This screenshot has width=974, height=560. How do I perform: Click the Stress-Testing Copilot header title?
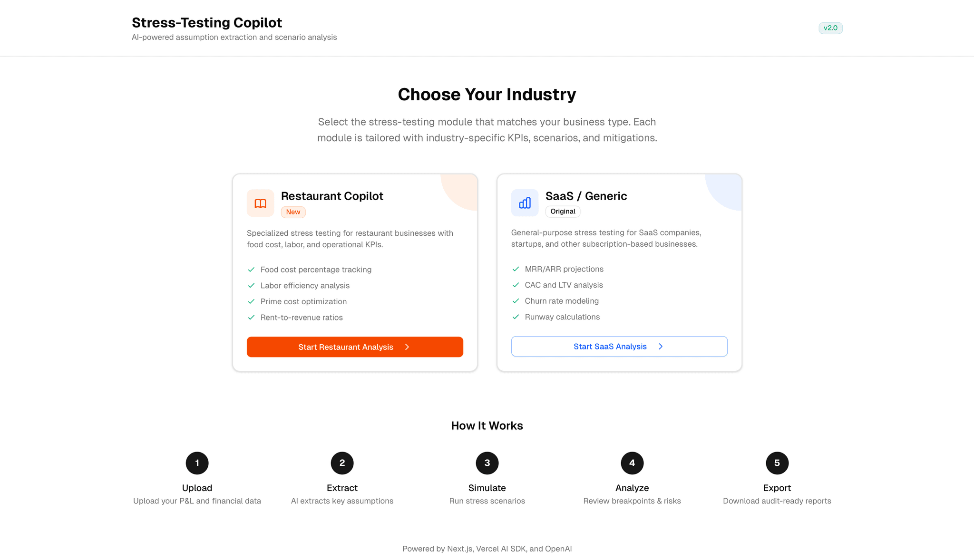pyautogui.click(x=207, y=22)
